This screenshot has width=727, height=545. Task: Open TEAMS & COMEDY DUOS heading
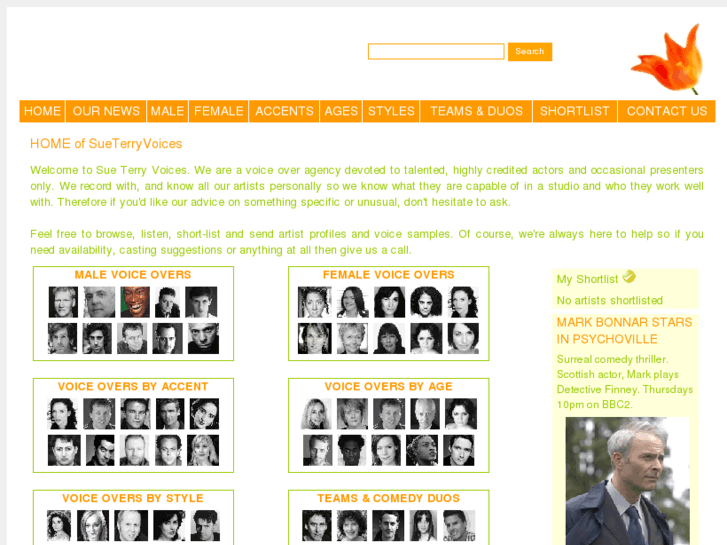point(389,499)
